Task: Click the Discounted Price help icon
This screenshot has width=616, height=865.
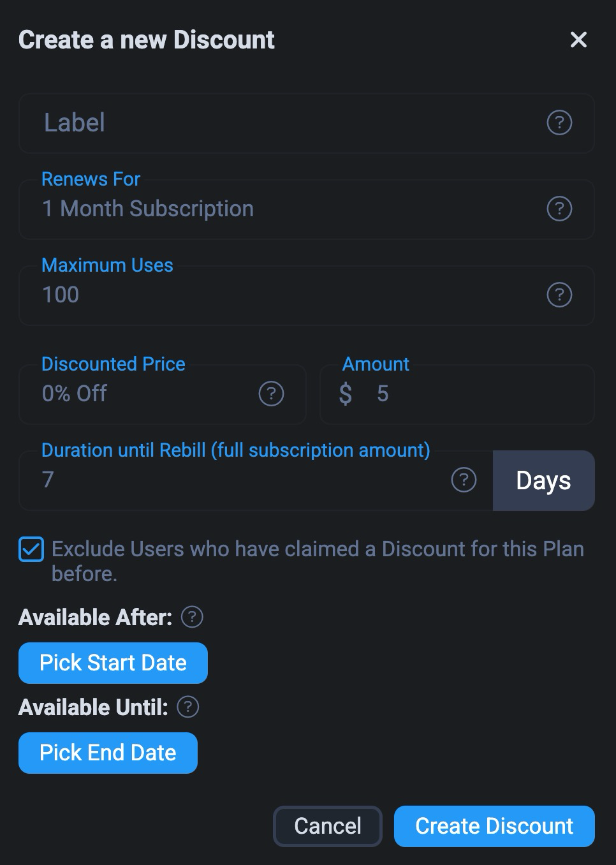Action: [x=271, y=394]
